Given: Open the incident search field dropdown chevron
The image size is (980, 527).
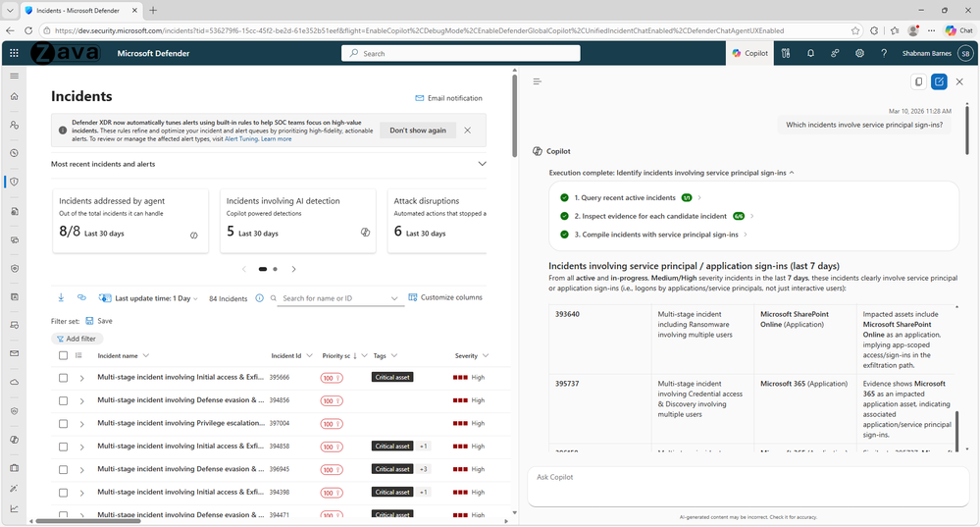Looking at the screenshot, I should 394,298.
